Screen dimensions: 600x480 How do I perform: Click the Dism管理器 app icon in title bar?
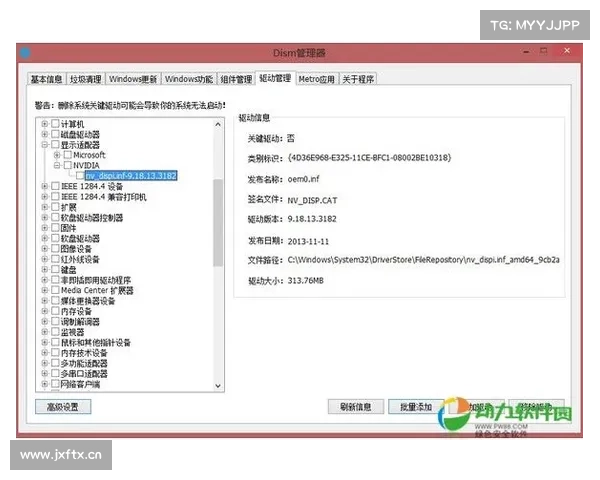click(25, 52)
